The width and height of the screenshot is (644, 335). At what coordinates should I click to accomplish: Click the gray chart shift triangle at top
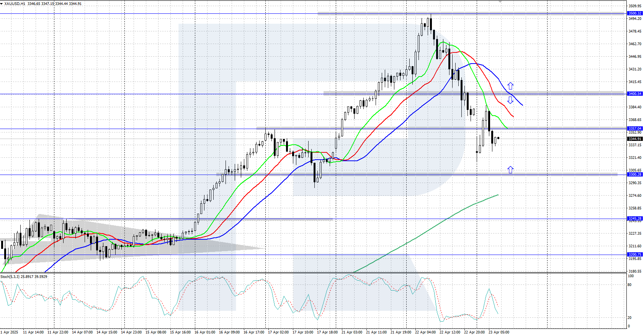pyautogui.click(x=500, y=2)
